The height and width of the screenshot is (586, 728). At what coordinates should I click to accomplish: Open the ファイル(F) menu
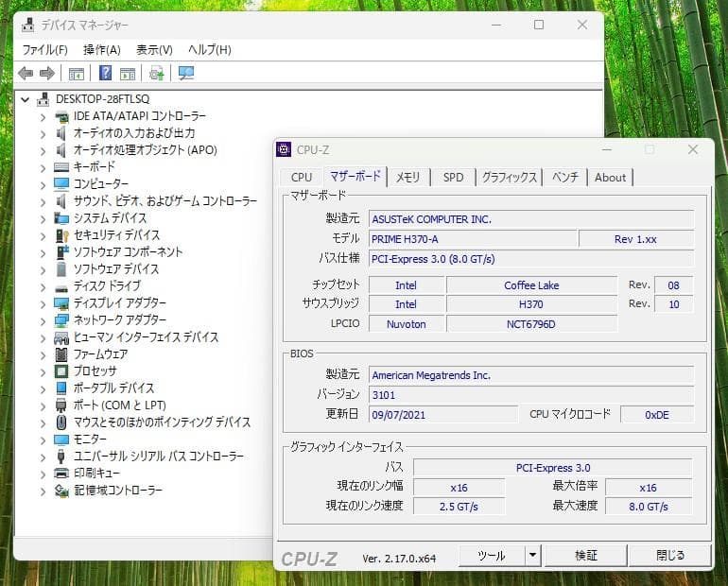45,50
